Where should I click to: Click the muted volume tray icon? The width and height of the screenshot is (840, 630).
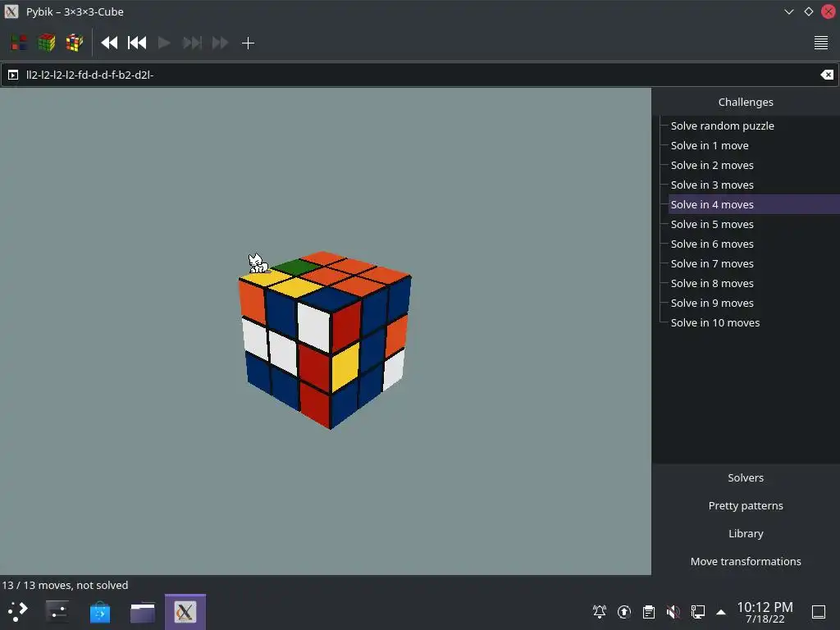tap(673, 612)
